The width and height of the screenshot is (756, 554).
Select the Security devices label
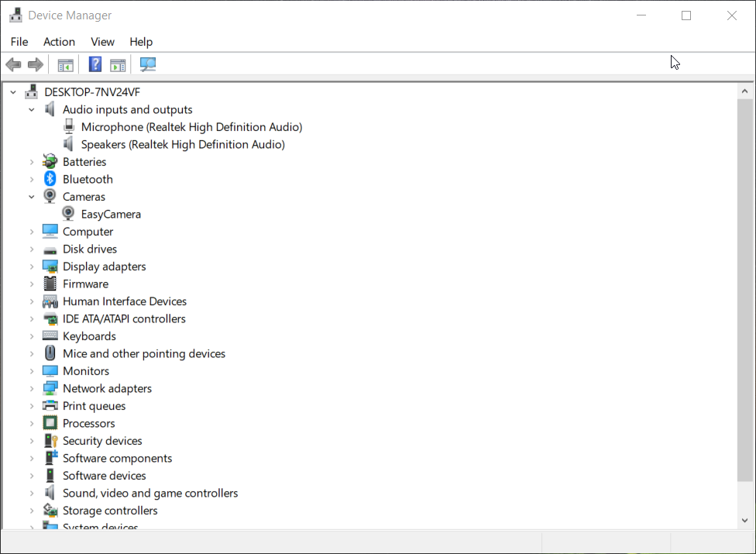coord(102,441)
